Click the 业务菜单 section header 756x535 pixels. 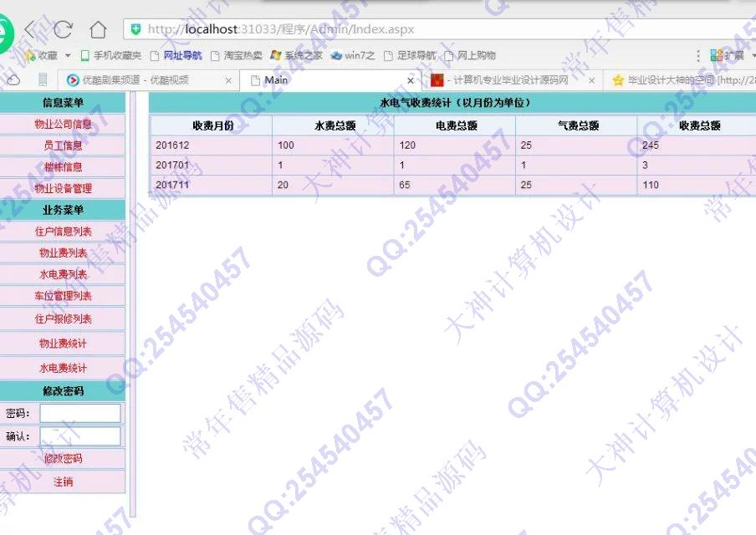[63, 210]
